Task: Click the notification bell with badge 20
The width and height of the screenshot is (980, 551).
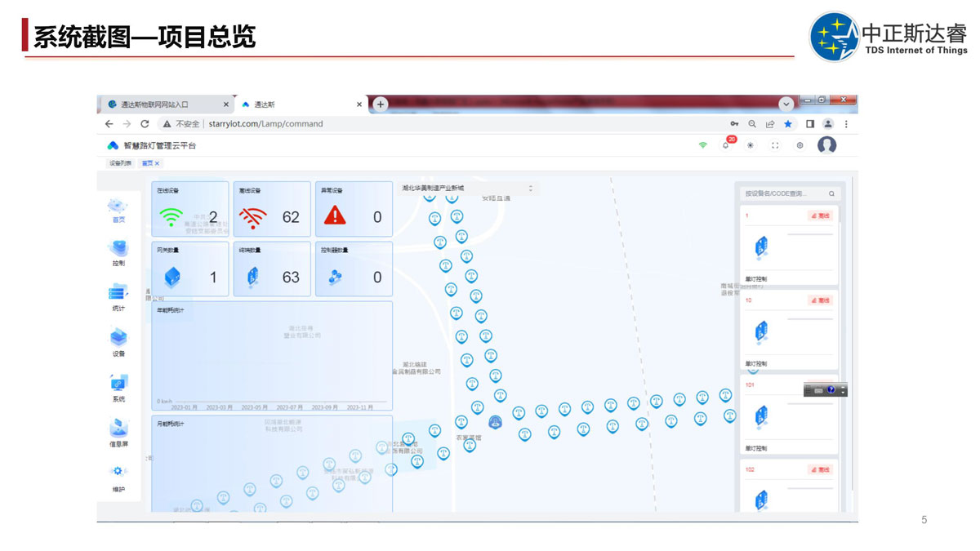Action: click(725, 145)
